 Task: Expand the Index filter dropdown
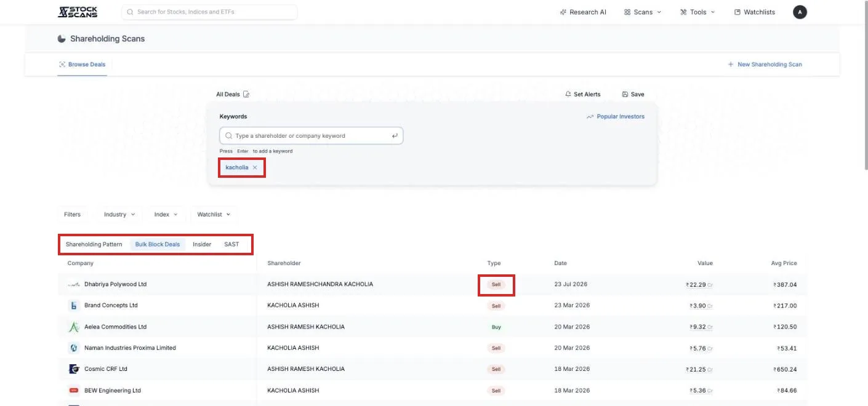[166, 215]
